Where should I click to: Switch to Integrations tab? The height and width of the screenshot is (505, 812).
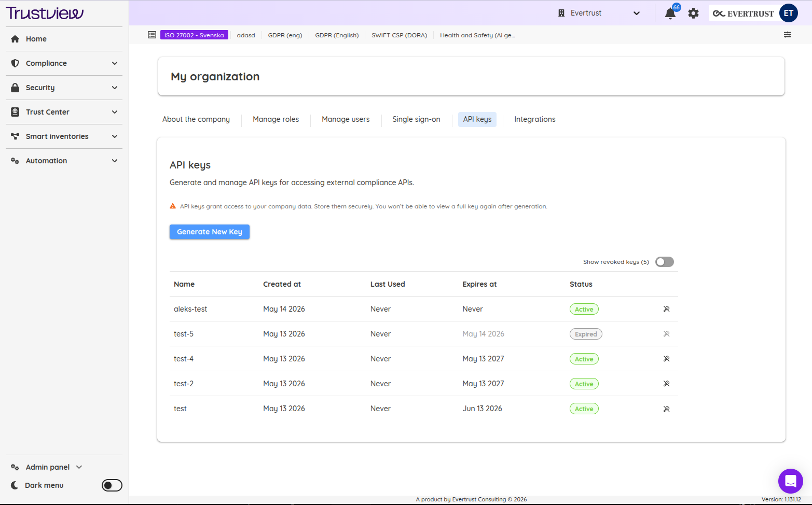pyautogui.click(x=535, y=119)
